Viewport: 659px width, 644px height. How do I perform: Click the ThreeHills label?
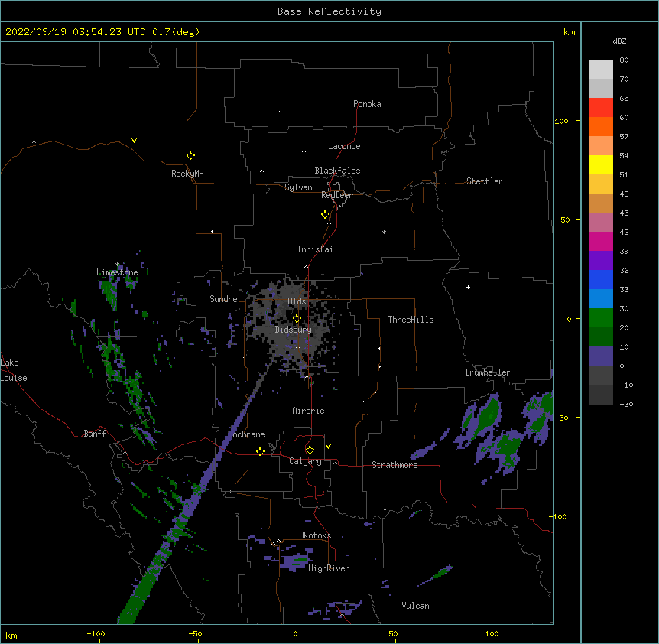click(411, 320)
